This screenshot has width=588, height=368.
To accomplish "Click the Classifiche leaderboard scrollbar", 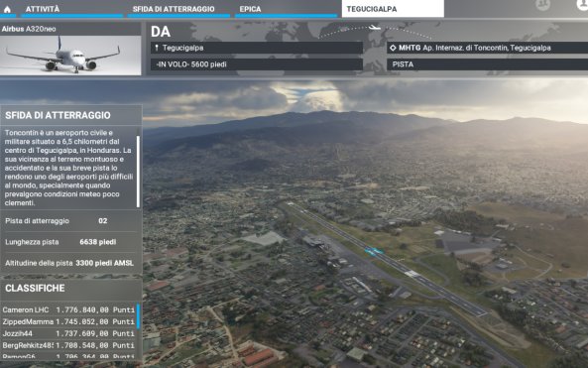I will pos(138,316).
